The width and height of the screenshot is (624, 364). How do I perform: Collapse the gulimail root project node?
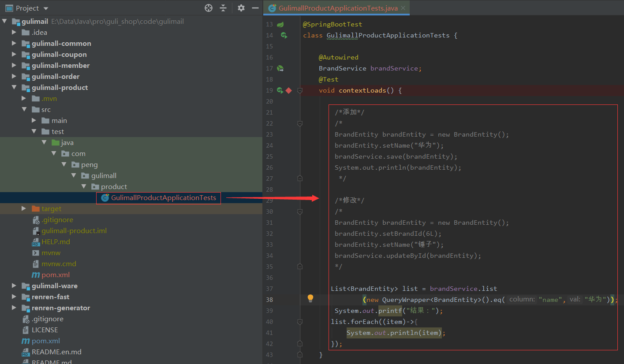tap(5, 22)
